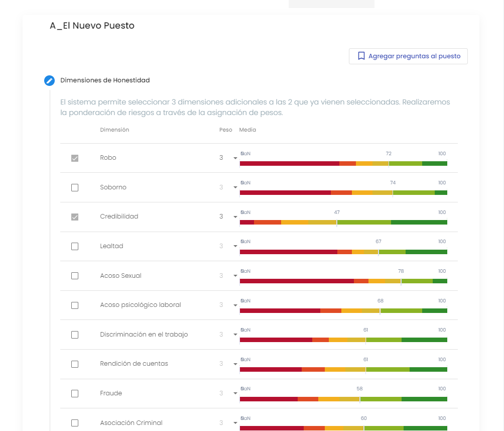Viewport: 504px width, 431px height.
Task: Click Agregar preguntas al puesto button
Action: (x=408, y=56)
